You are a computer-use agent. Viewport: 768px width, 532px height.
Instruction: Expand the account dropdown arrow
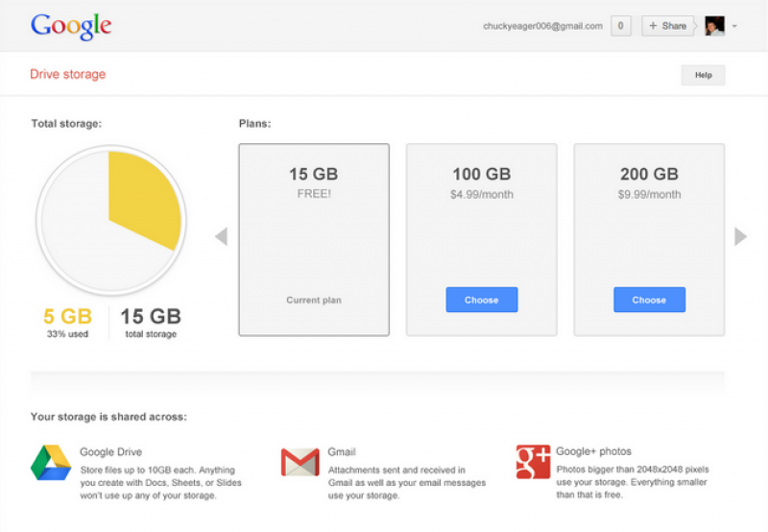pyautogui.click(x=735, y=27)
